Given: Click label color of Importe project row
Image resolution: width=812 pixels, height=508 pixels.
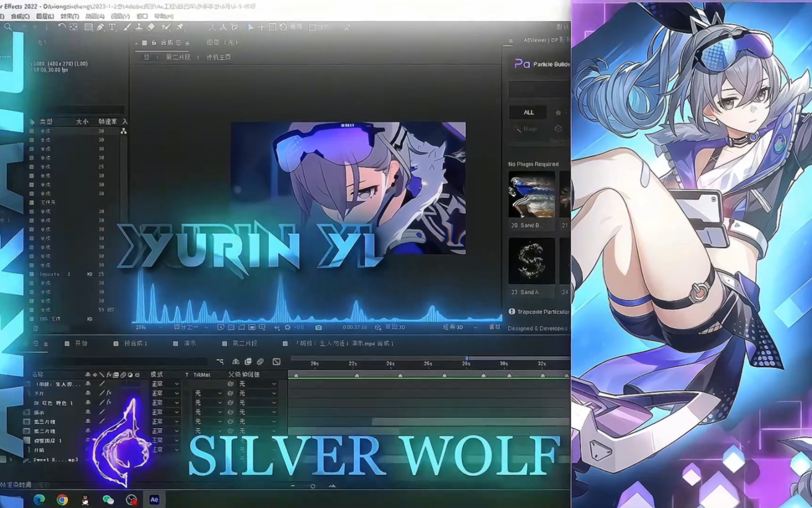Looking at the screenshot, I should click(32, 274).
